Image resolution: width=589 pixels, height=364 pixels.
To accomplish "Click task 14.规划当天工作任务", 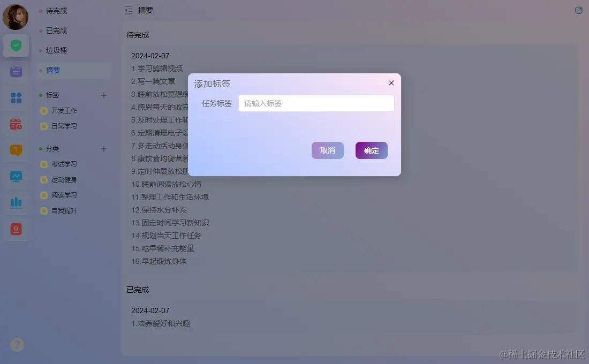I will (167, 236).
